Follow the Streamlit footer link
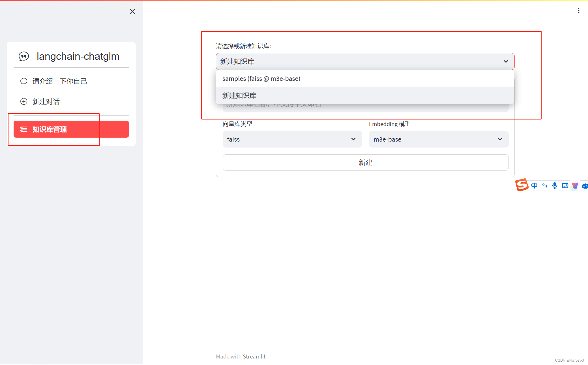Viewport: 588px width, 365px height. (x=254, y=357)
